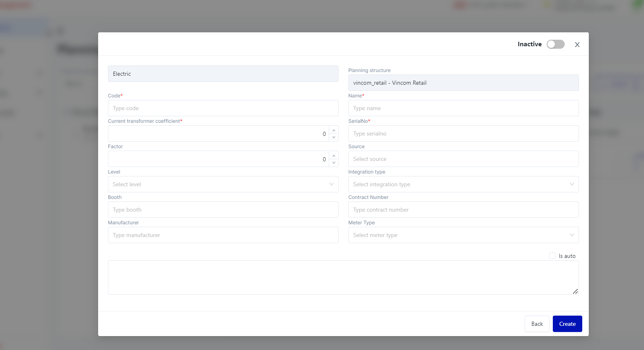Decrease Current transformer coefficient with down arrow

point(334,138)
